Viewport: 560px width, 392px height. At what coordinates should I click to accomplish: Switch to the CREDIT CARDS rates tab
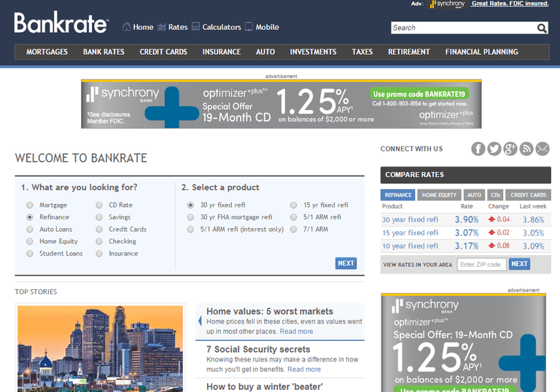point(528,195)
